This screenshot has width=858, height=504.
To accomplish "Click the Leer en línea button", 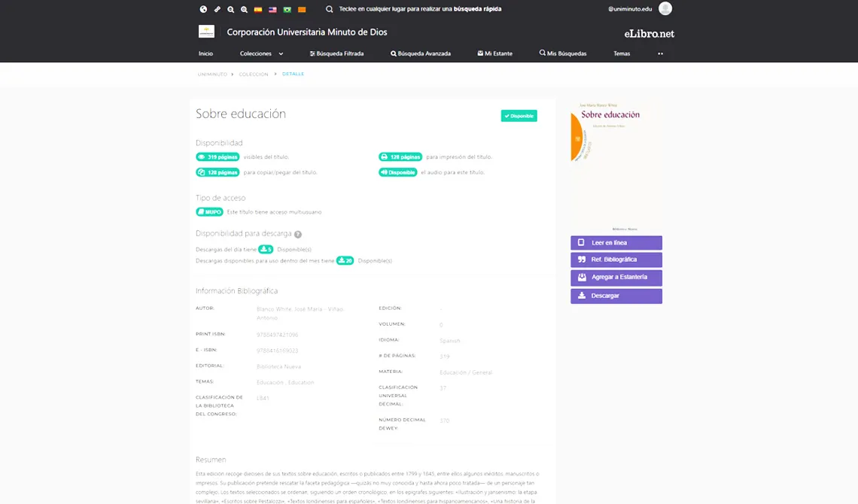I will 616,243.
